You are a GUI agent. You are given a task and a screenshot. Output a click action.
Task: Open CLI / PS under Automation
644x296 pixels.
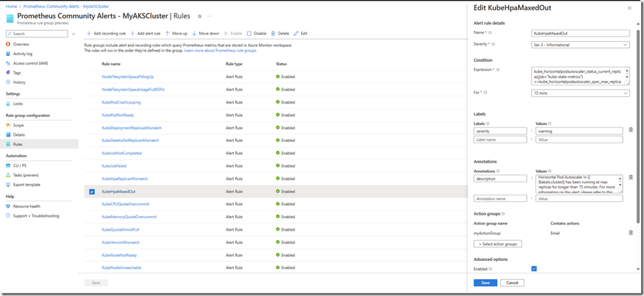tap(19, 165)
